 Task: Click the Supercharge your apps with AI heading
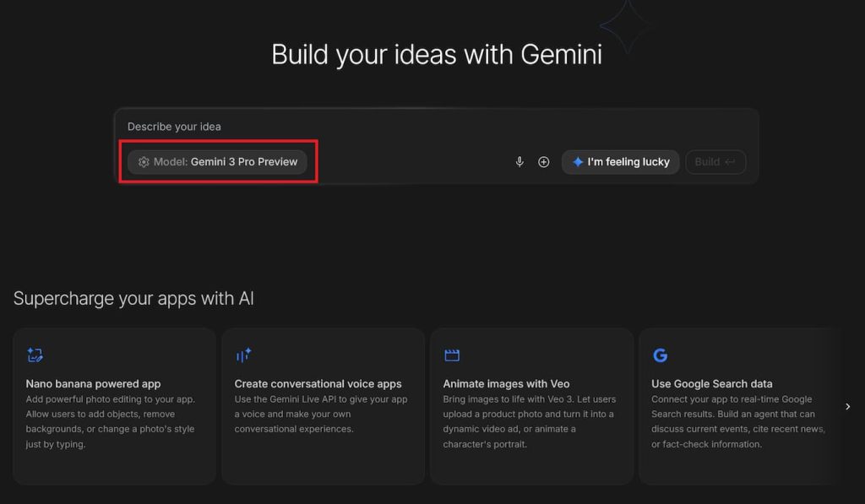133,298
